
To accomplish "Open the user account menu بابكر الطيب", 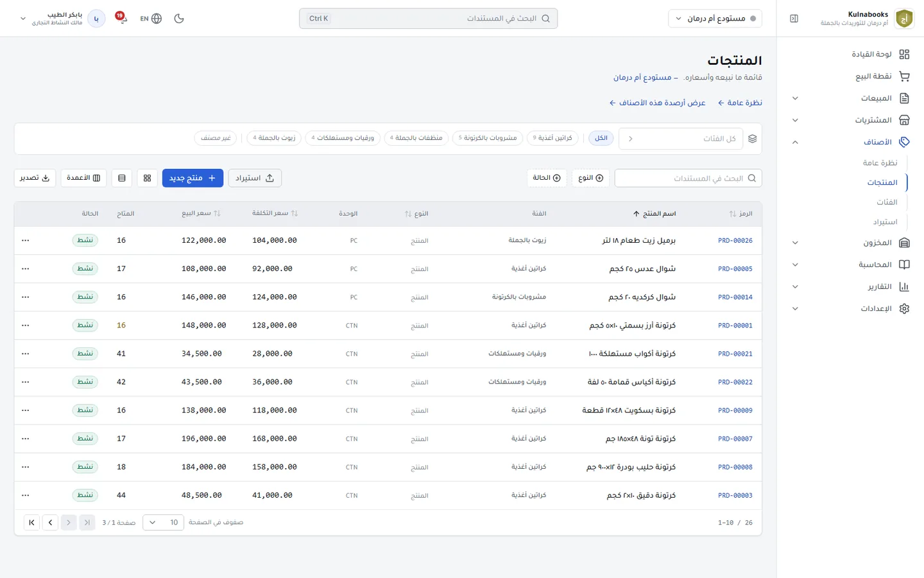I will [62, 19].
